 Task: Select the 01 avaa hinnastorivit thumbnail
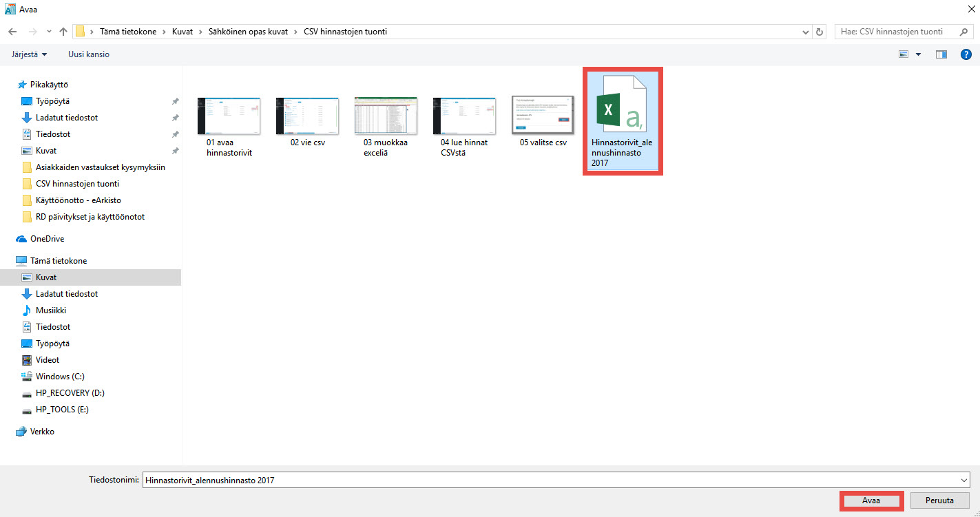click(x=229, y=116)
